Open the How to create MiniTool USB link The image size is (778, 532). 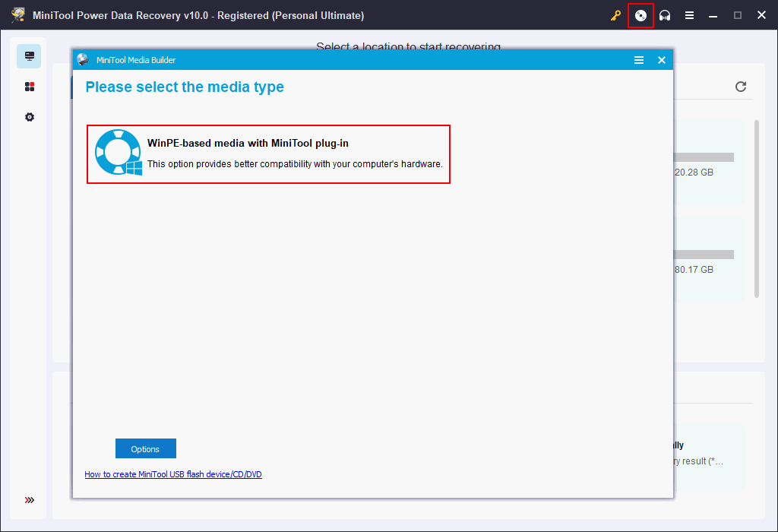pos(173,474)
